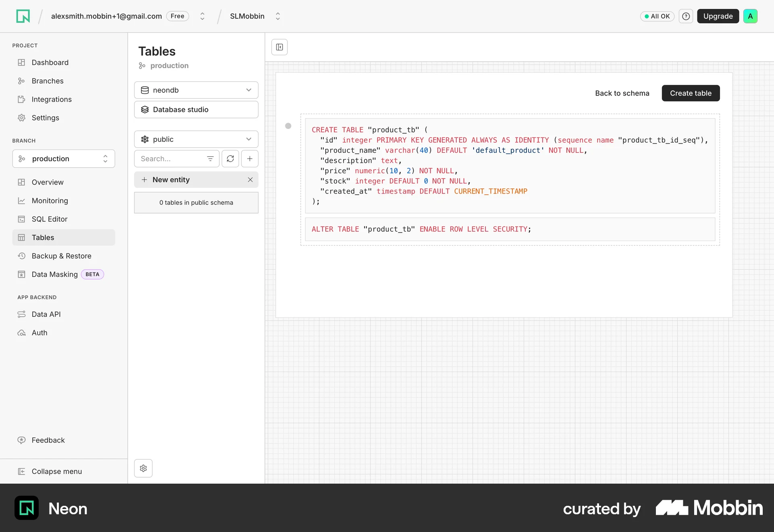Image resolution: width=774 pixels, height=532 pixels.
Task: Open the public schema dropdown
Action: click(x=196, y=139)
